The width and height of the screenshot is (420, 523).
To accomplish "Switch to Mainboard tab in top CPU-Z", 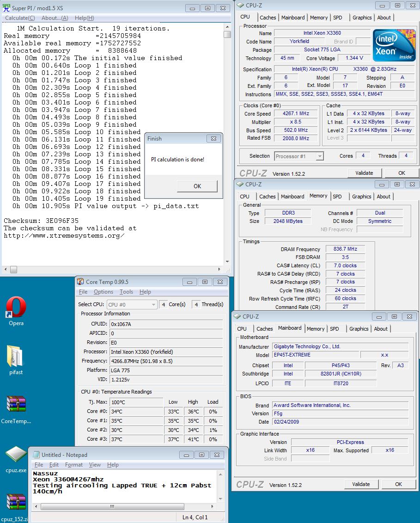I will [x=293, y=18].
